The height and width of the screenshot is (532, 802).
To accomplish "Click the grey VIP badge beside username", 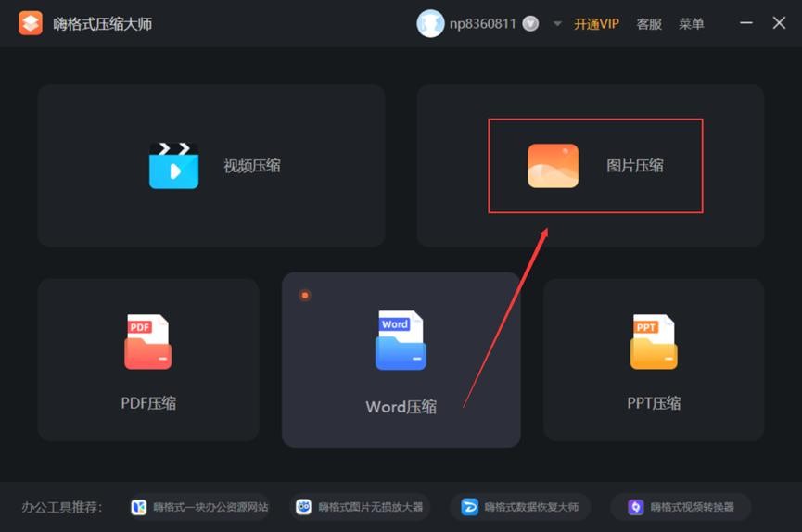I will click(x=530, y=24).
